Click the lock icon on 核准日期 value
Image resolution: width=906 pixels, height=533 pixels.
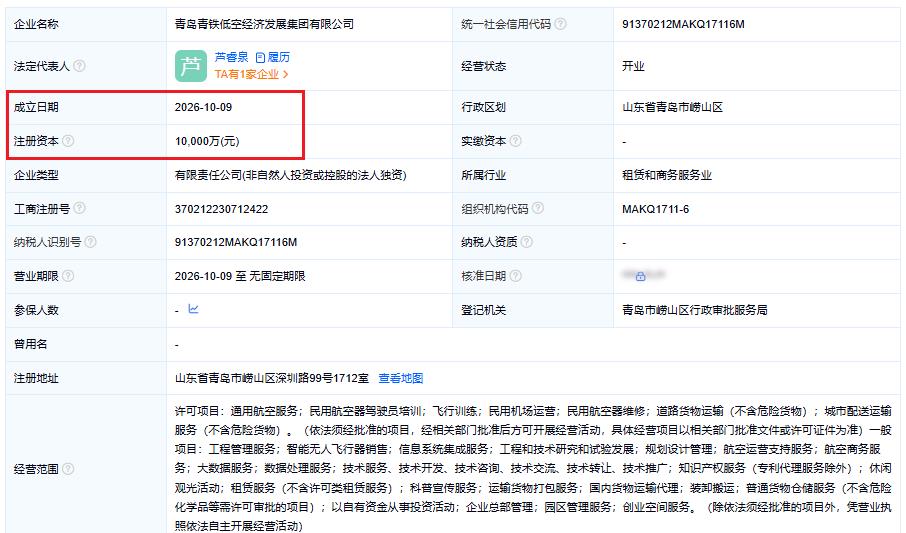pos(640,276)
